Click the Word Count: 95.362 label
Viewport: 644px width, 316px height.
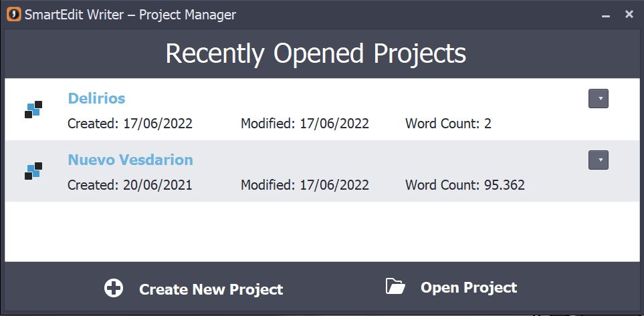click(465, 185)
